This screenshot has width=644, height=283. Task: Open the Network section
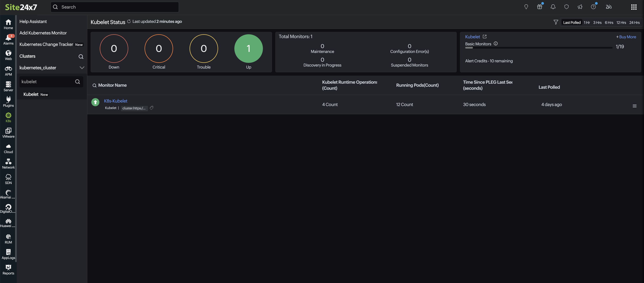click(x=8, y=164)
